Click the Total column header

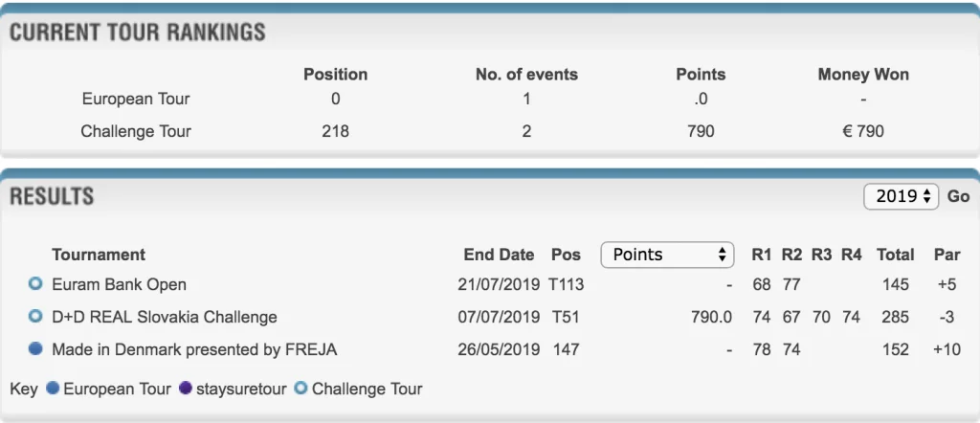(x=895, y=255)
